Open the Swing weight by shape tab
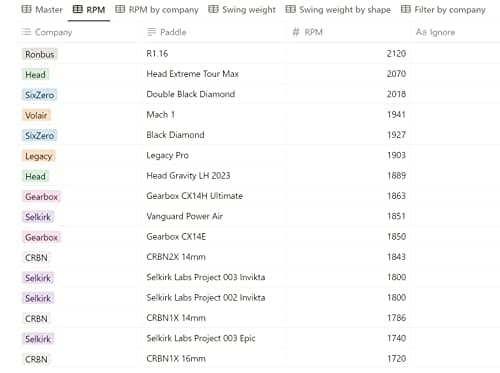The width and height of the screenshot is (500, 373). (x=338, y=10)
